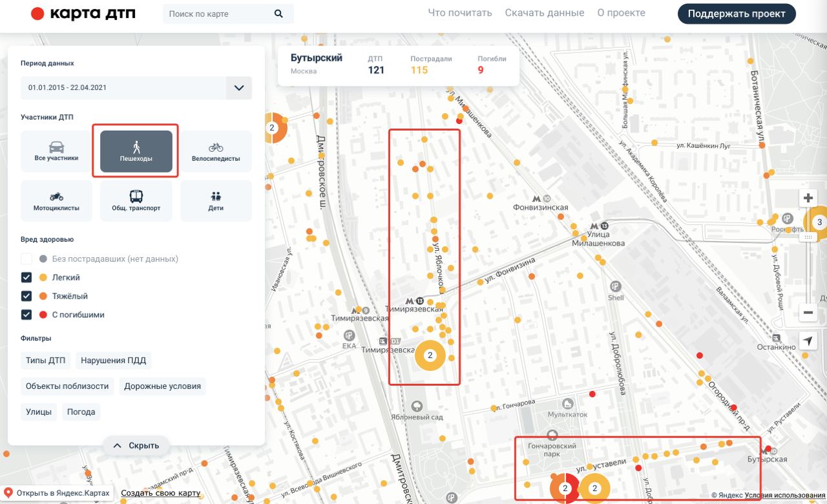Select the Мотоциклисты motorcycle filter
This screenshot has width=827, height=504.
[x=56, y=201]
